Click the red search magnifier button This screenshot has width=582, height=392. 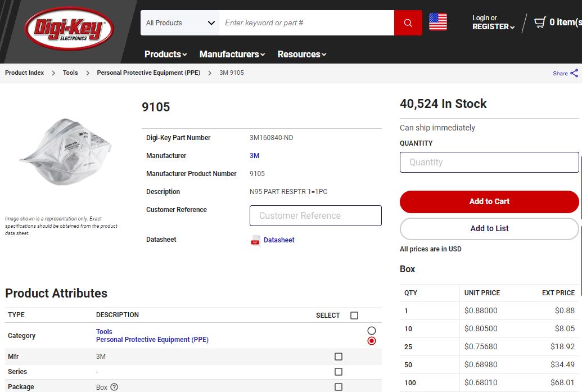pos(408,22)
